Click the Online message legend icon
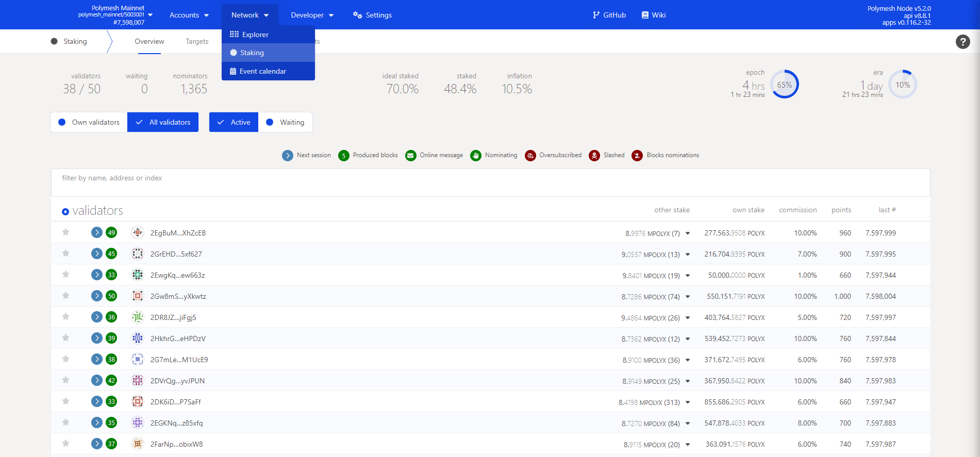The height and width of the screenshot is (457, 980). [411, 156]
